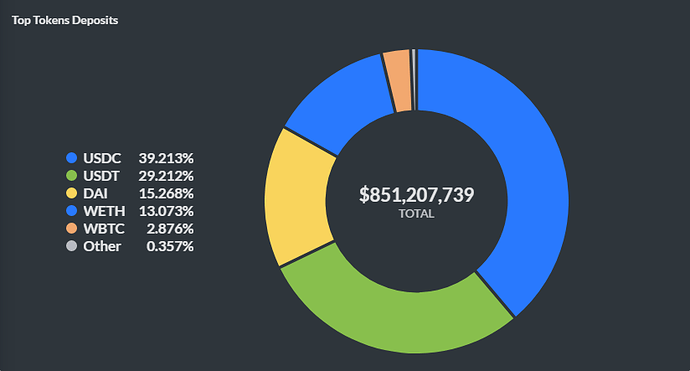Select the DAI legend label
This screenshot has height=371, width=690.
(x=95, y=193)
